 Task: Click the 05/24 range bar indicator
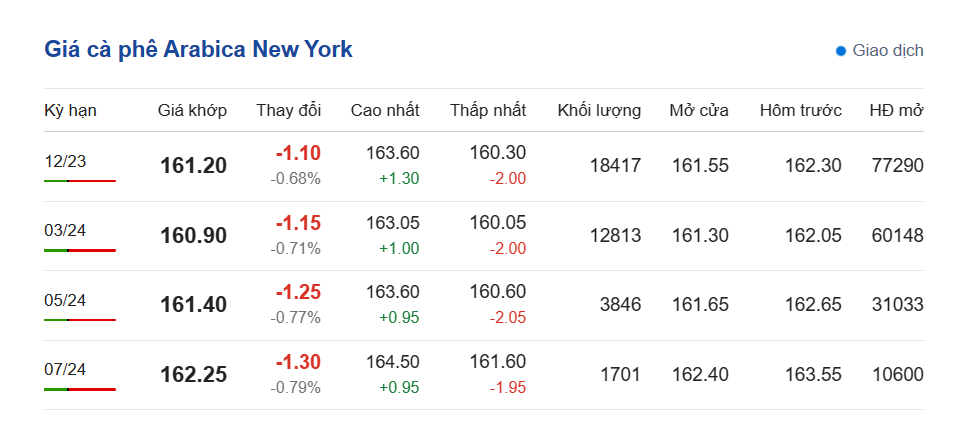click(80, 320)
